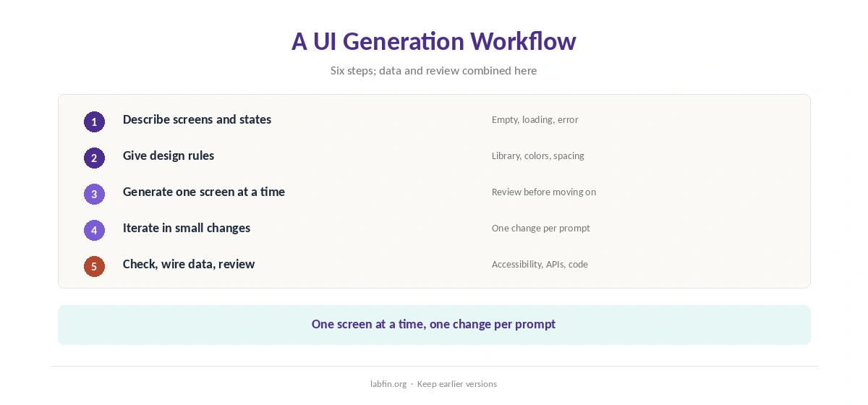Select 'Check, wire data, review' heading
The image size is (868, 405).
tap(189, 264)
